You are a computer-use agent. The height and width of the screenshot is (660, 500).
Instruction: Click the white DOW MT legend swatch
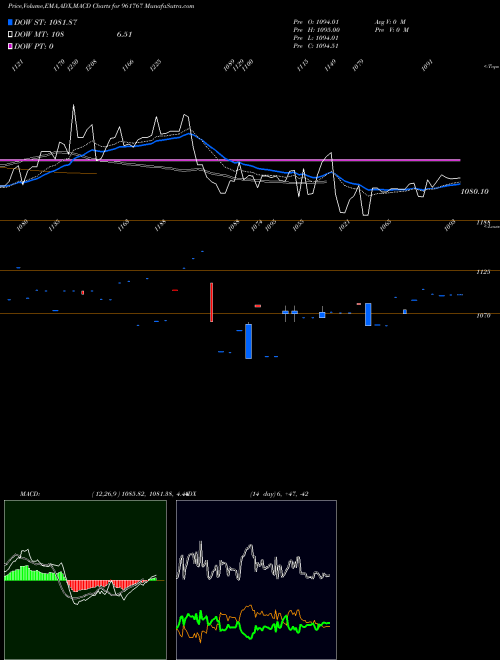pos(10,35)
